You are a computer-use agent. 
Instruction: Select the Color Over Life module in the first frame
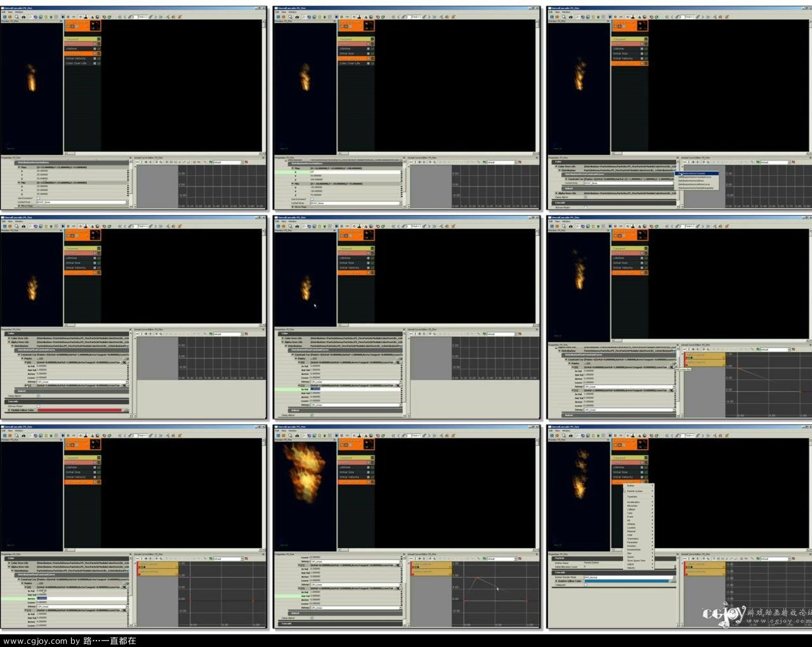click(82, 63)
